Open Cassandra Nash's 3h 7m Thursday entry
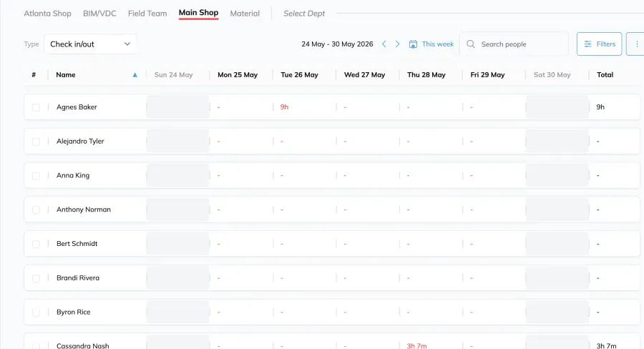This screenshot has width=644, height=349. click(416, 345)
